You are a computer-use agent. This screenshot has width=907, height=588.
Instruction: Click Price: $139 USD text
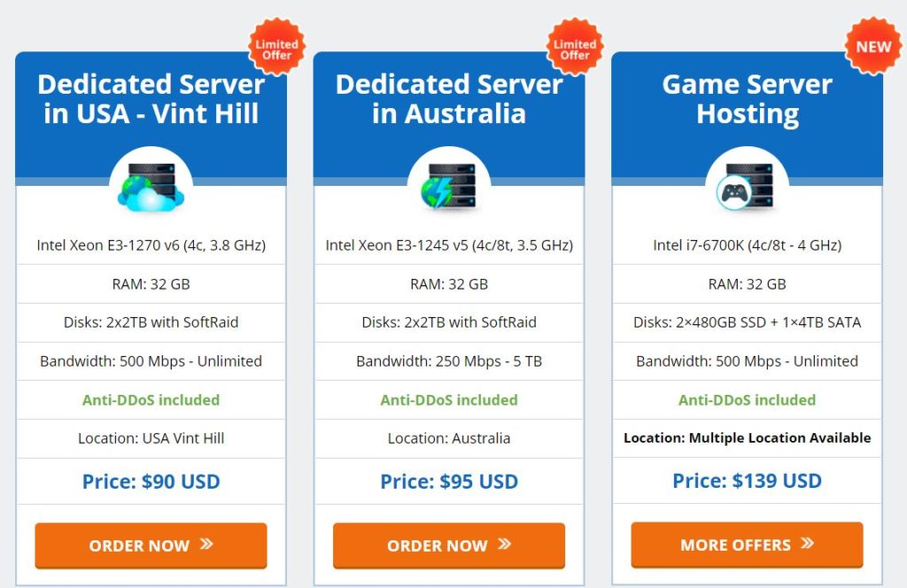point(747,481)
